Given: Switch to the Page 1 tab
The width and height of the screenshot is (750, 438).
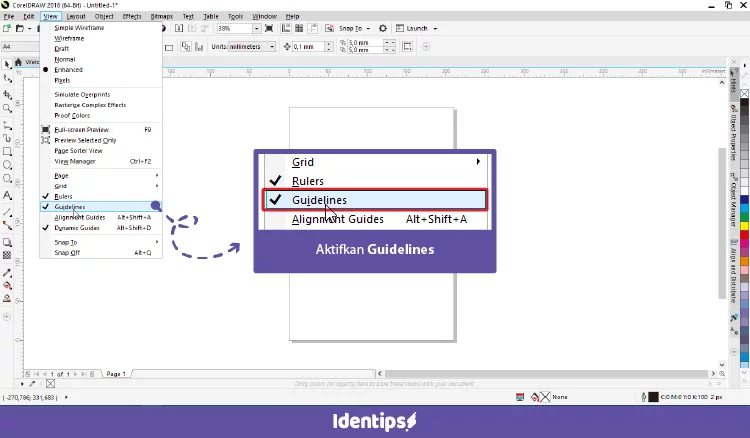Looking at the screenshot, I should pyautogui.click(x=116, y=373).
